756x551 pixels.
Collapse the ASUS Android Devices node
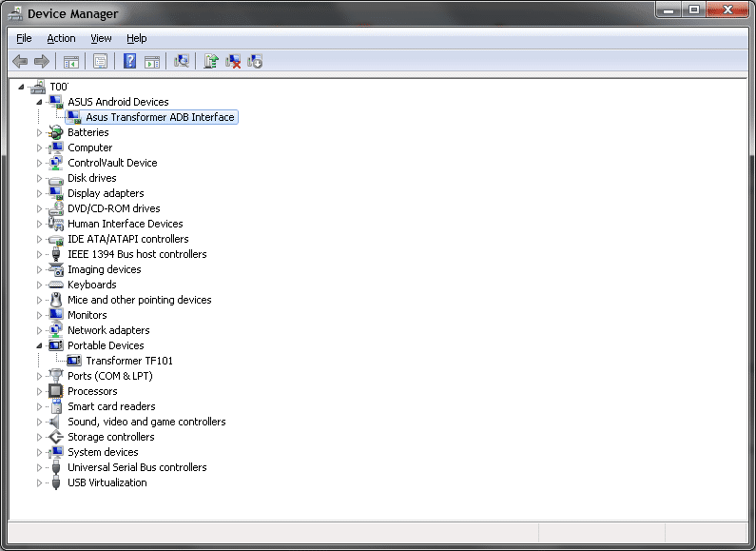tap(39, 102)
